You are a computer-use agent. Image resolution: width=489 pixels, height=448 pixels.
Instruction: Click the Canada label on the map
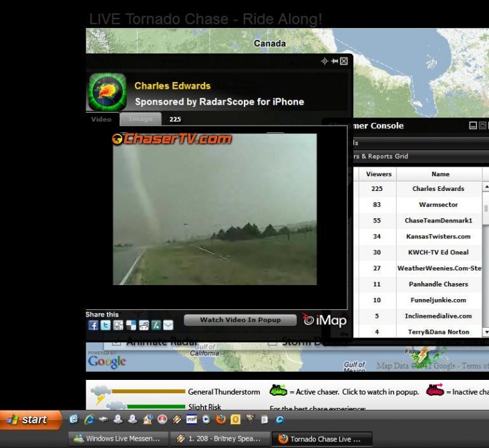270,43
